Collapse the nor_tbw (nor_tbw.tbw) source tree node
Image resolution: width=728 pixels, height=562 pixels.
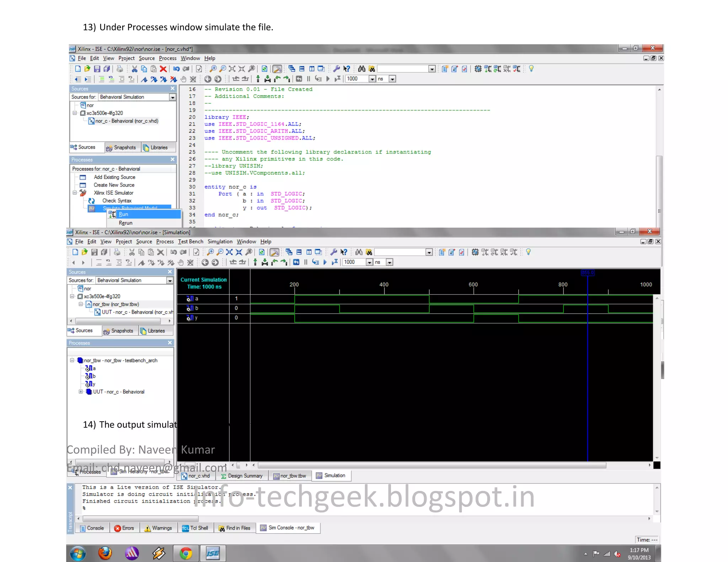pos(81,304)
